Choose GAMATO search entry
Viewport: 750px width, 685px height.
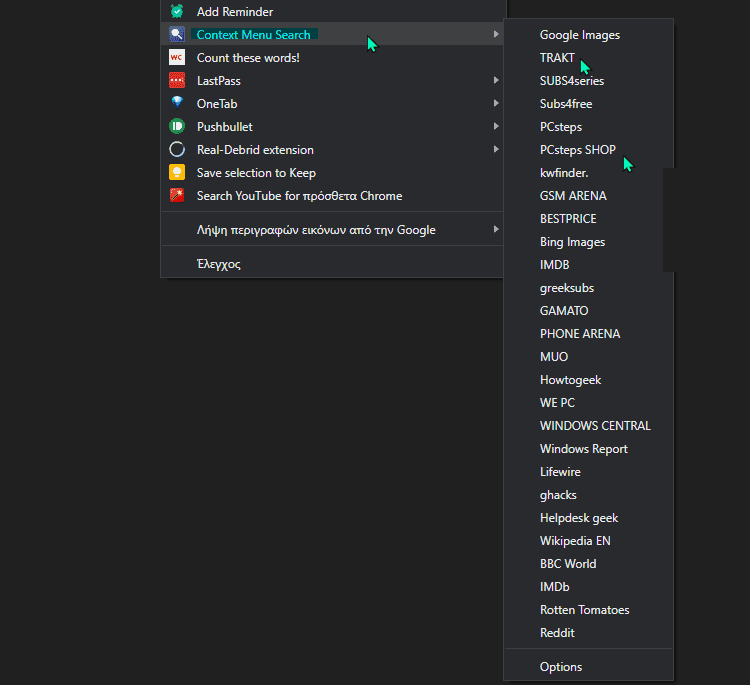tap(589, 310)
